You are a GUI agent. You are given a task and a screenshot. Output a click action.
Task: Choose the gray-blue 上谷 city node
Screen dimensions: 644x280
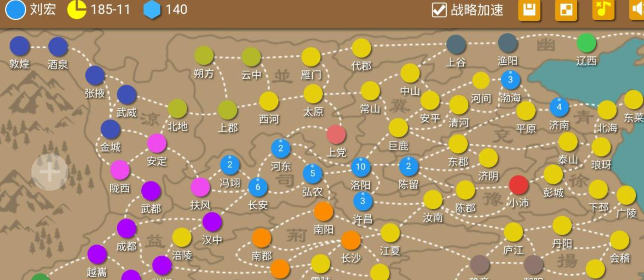point(456,45)
